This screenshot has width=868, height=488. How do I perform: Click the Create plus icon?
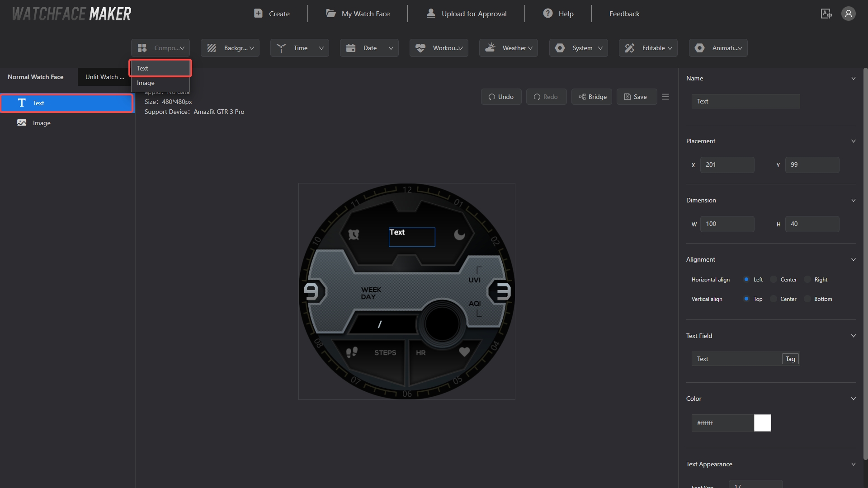(258, 14)
